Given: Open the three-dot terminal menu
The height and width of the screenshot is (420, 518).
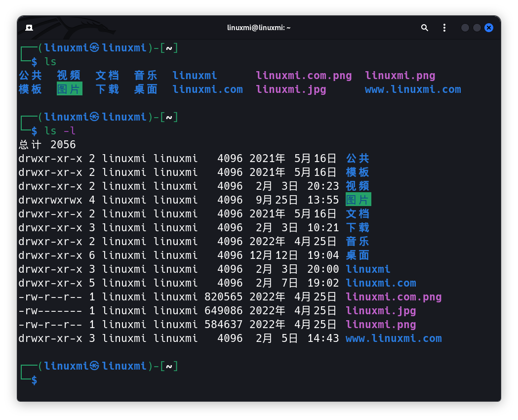Looking at the screenshot, I should coord(444,28).
